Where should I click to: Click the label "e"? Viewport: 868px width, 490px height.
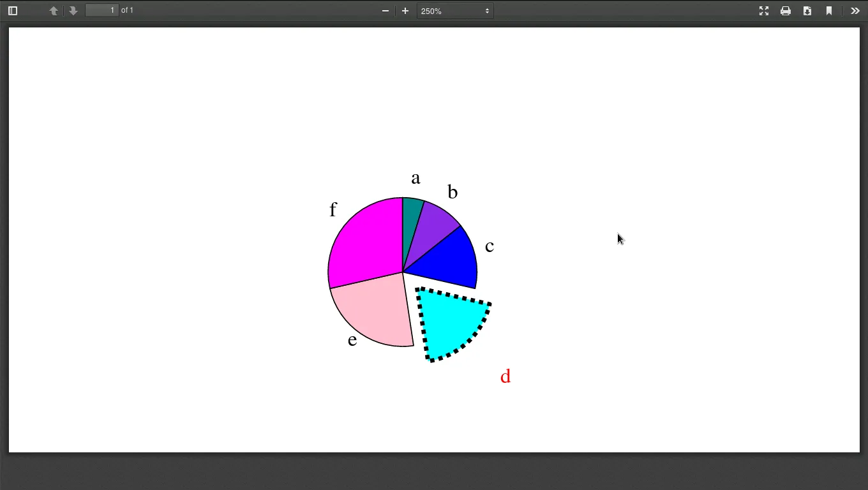point(352,340)
